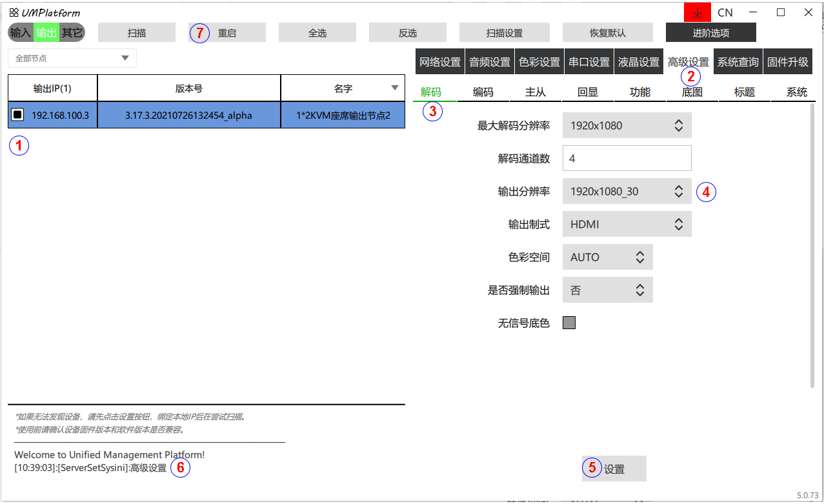The image size is (824, 504).
Task: Click the red download icon in title bar
Action: [698, 12]
